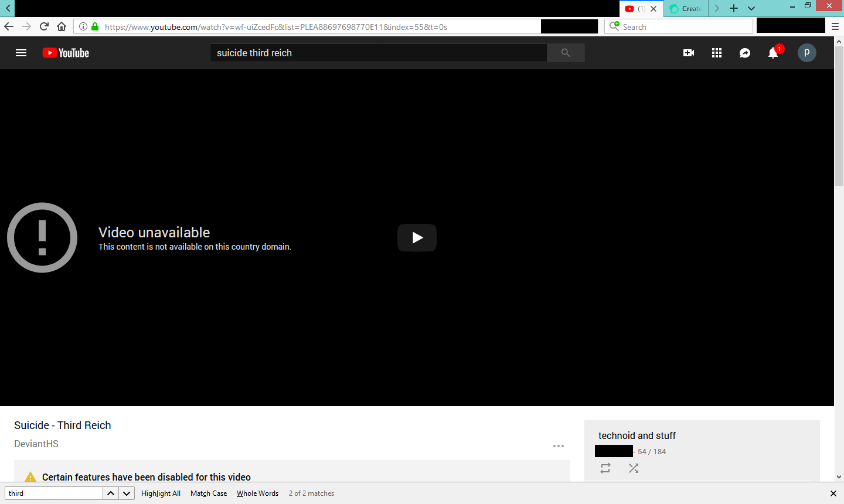Show site information icon in address bar
This screenshot has width=844, height=504.
(83, 26)
